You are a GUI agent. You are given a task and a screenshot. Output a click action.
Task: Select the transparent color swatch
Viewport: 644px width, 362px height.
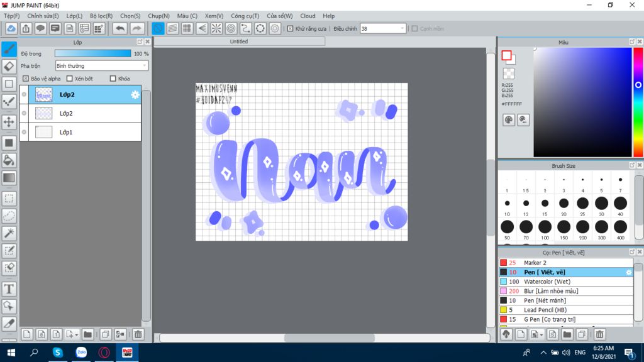[x=508, y=74]
